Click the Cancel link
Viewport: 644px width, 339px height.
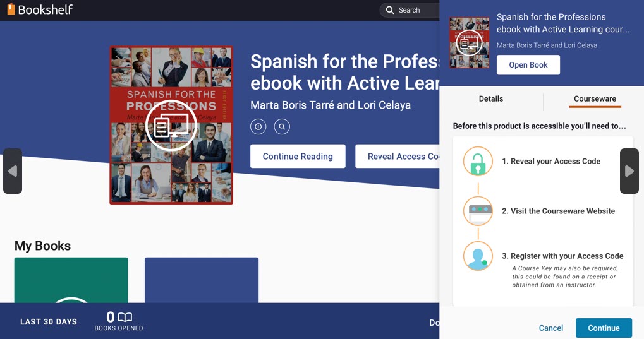(x=550, y=328)
